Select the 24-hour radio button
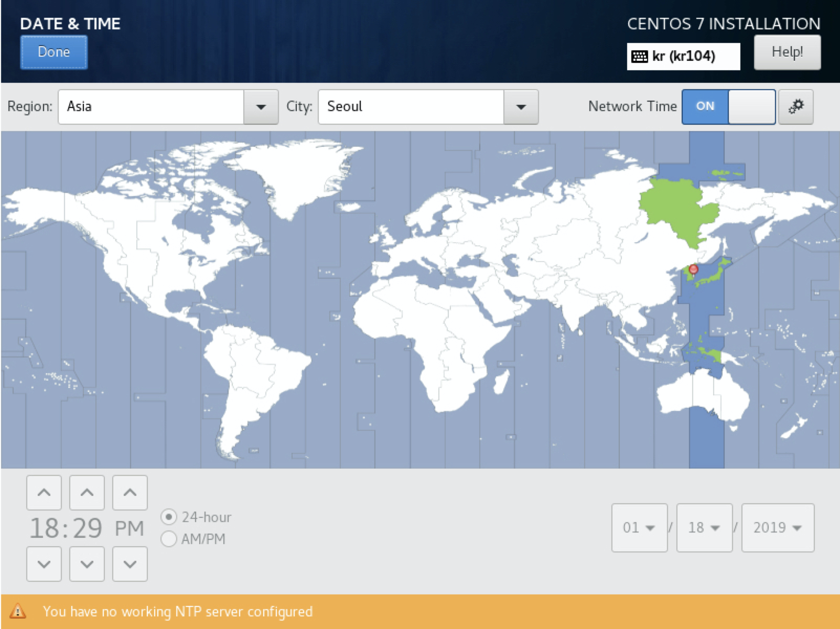 pos(168,517)
